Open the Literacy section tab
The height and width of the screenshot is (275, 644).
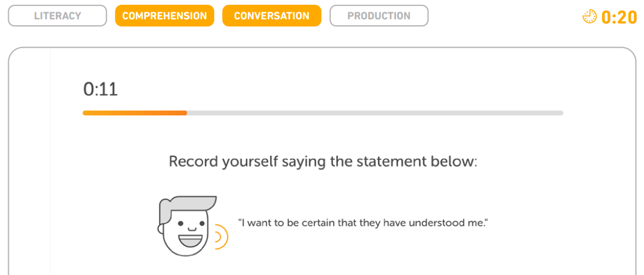[58, 16]
